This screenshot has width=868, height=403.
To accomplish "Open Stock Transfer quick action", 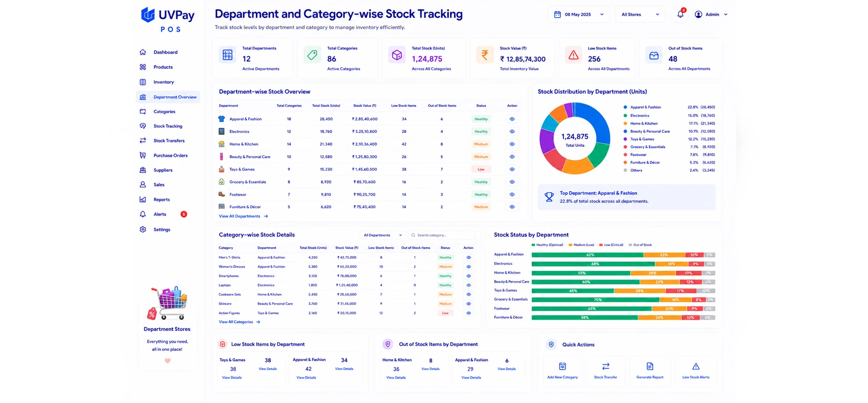I will [x=605, y=370].
